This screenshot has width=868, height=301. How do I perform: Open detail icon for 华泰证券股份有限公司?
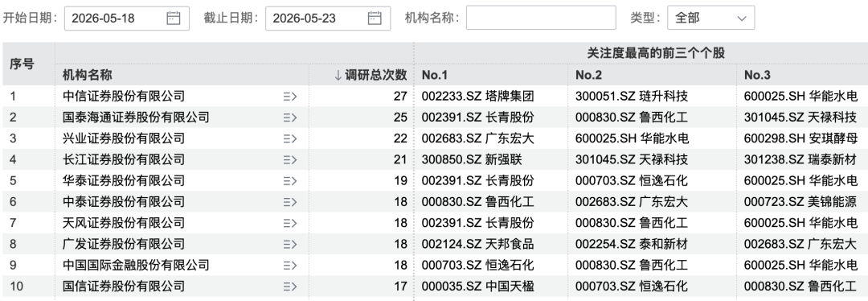(290, 181)
